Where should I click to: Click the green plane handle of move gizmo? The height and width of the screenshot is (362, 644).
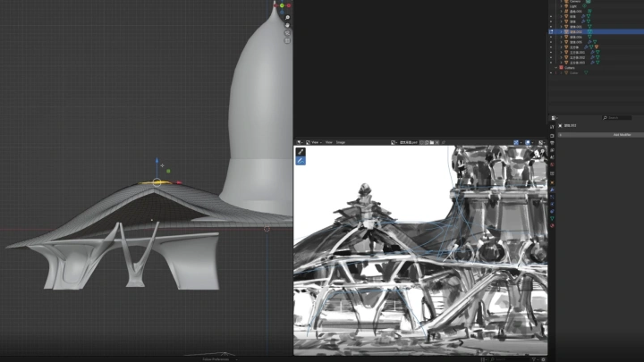168,171
